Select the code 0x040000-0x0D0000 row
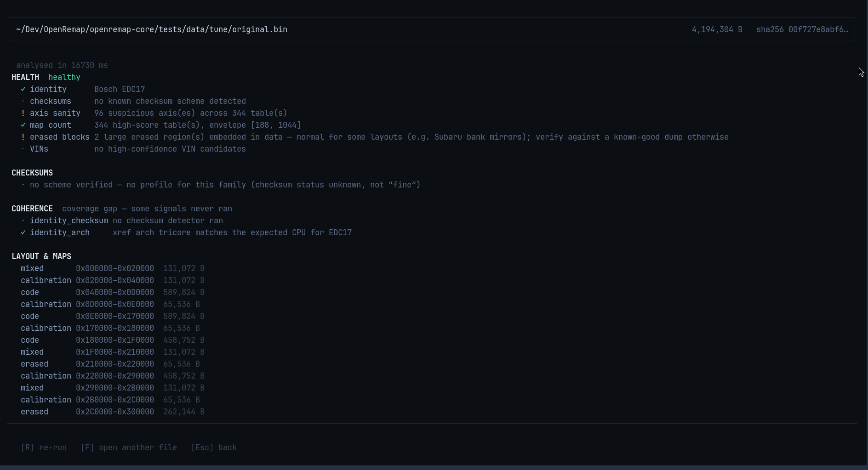 tap(113, 292)
